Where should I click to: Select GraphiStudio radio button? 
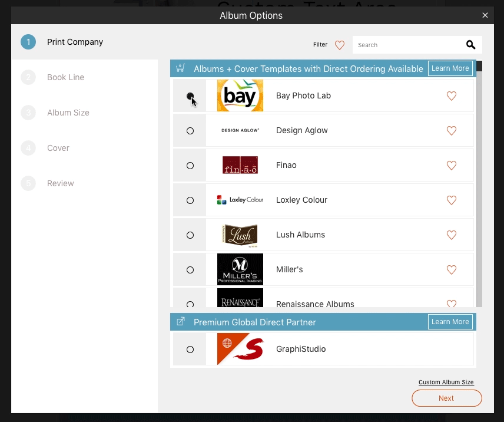(x=190, y=350)
